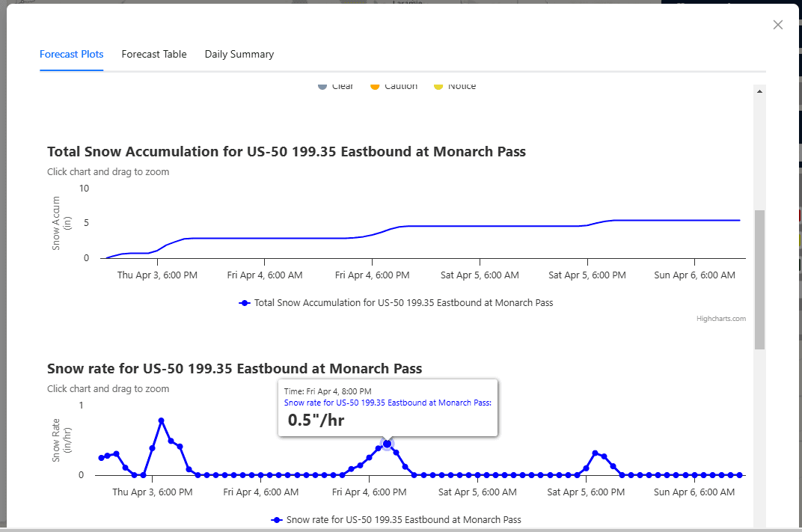Click the highest snow rate peak point
Viewport: 802px width, 532px height.
point(162,421)
